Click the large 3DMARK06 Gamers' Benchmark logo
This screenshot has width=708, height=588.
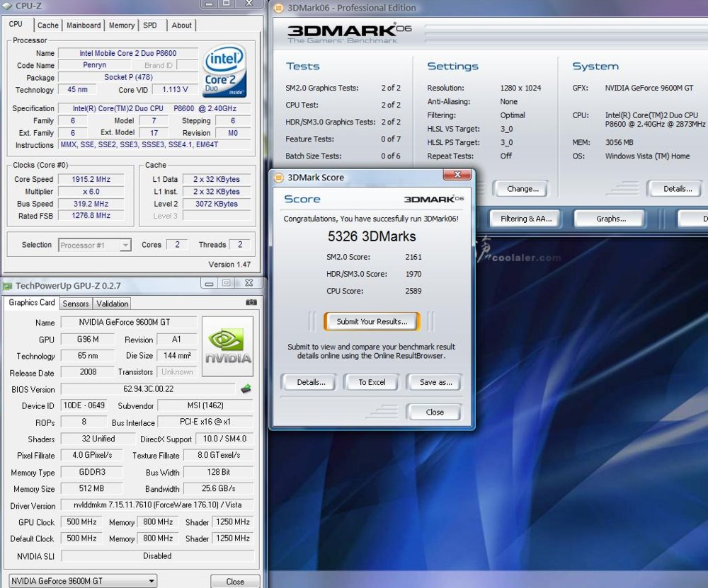(350, 33)
